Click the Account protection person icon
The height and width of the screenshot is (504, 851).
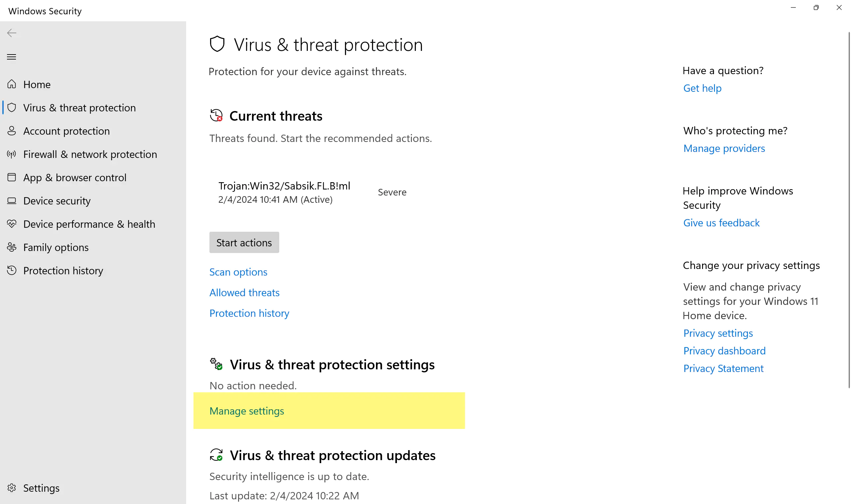click(x=12, y=131)
